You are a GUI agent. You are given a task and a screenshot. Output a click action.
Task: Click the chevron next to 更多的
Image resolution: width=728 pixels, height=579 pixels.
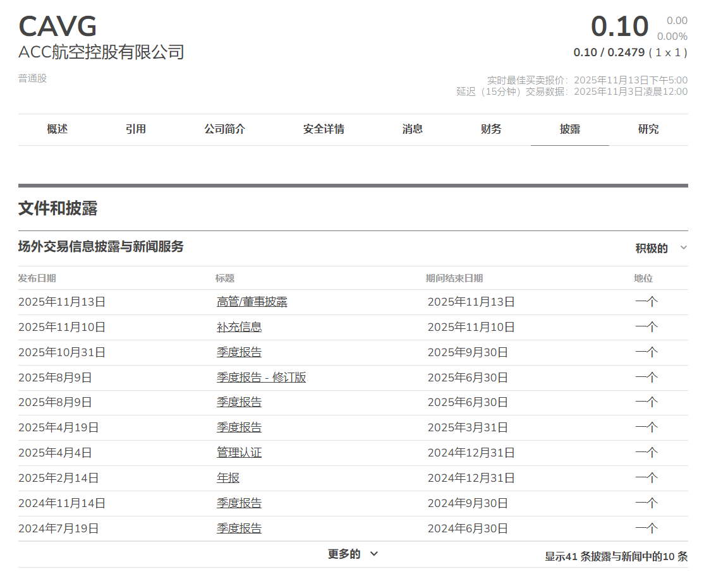[373, 553]
